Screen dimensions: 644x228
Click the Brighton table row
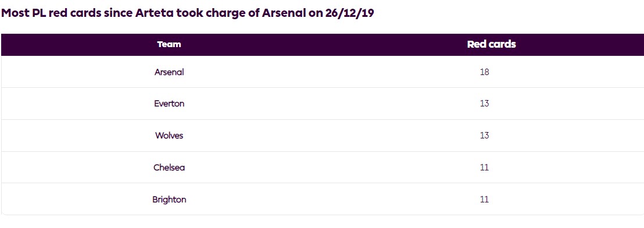(323, 199)
